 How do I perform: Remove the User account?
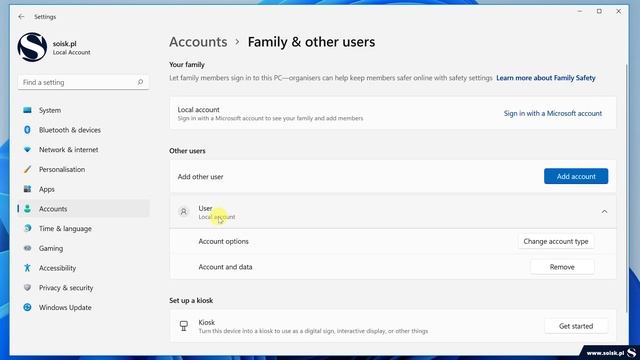[x=562, y=267]
